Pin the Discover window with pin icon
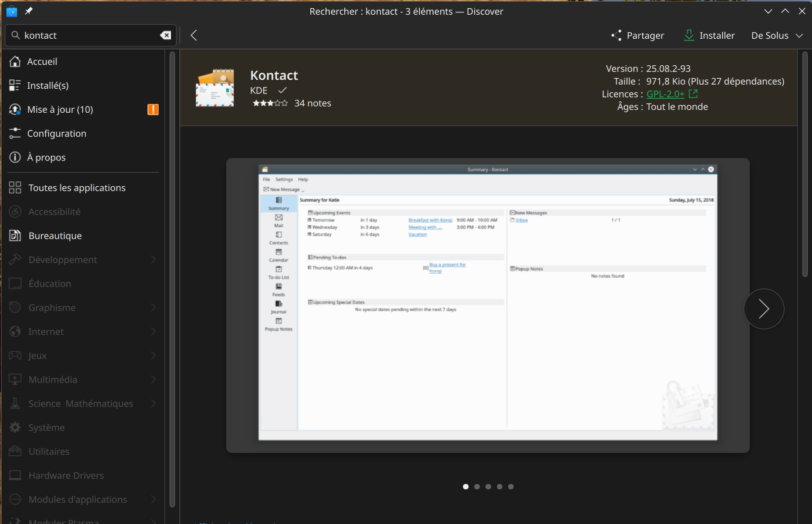Screen dimensions: 812x524 pyautogui.click(x=29, y=11)
